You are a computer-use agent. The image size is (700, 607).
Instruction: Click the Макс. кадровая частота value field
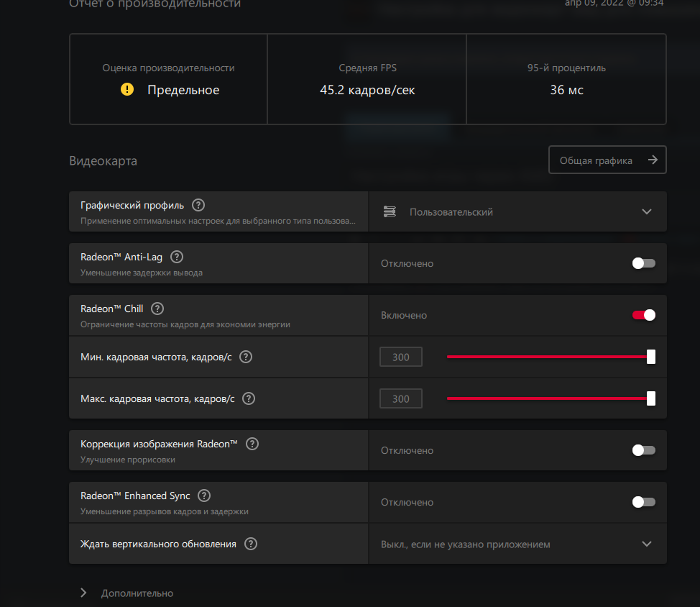pyautogui.click(x=401, y=398)
